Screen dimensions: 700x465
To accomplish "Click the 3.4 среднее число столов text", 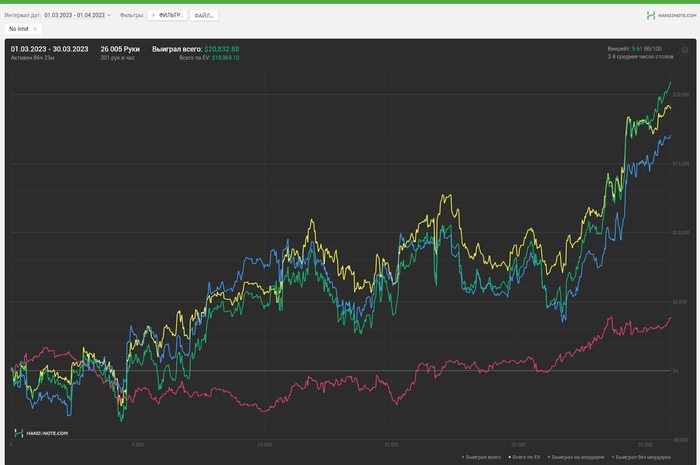I will [x=640, y=57].
